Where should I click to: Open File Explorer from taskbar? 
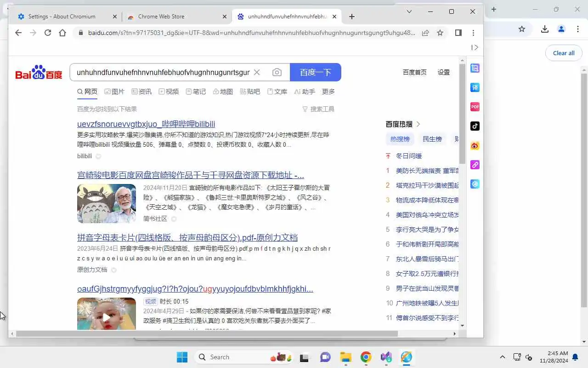tap(345, 357)
